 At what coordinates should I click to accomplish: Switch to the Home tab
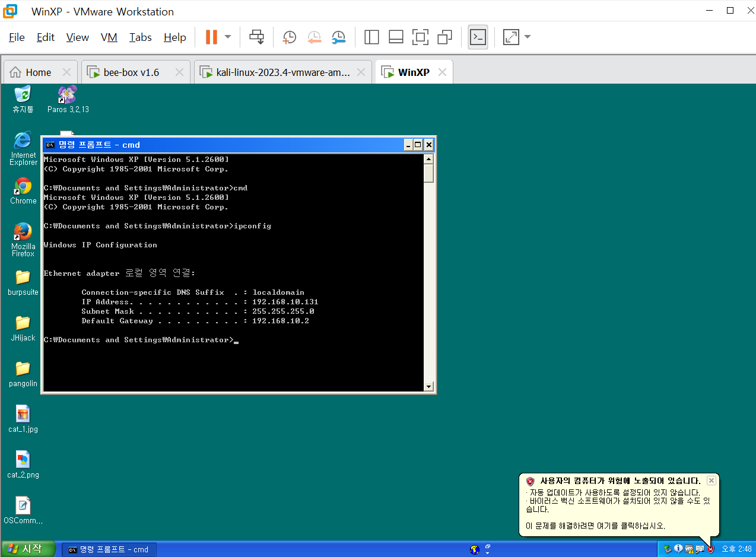[x=39, y=72]
